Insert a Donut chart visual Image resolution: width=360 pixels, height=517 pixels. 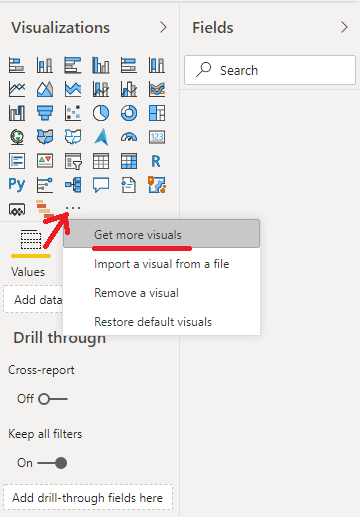[x=129, y=113]
